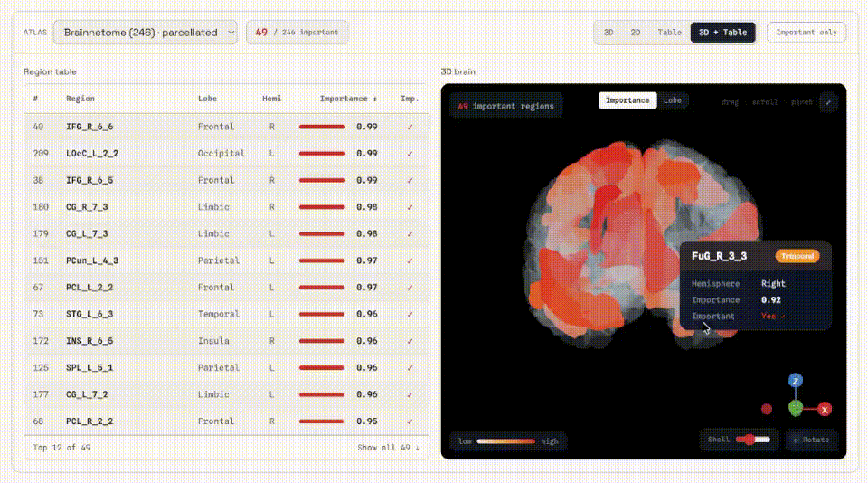
Task: Click the Region column header
Action: 80,99
